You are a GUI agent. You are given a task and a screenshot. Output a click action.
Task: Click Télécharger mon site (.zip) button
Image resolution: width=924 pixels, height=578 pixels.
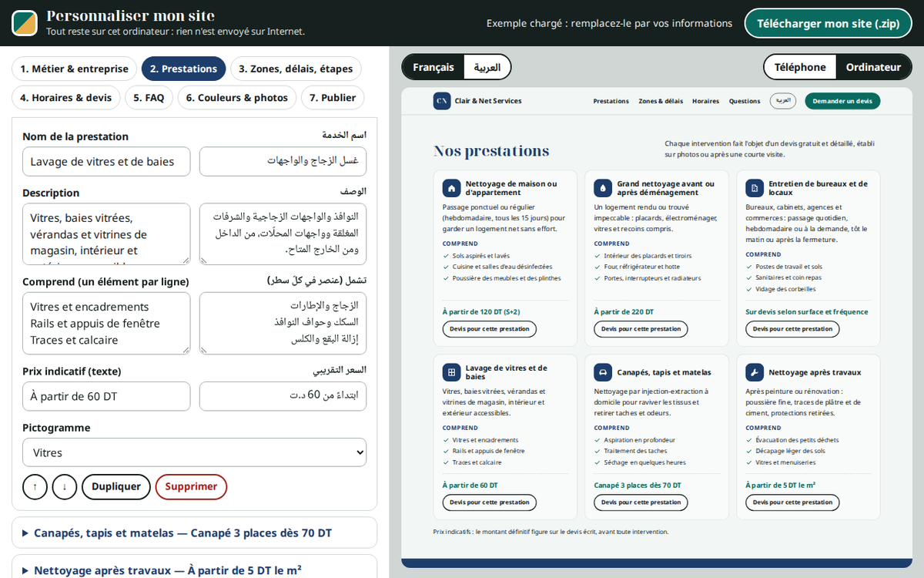tap(829, 23)
